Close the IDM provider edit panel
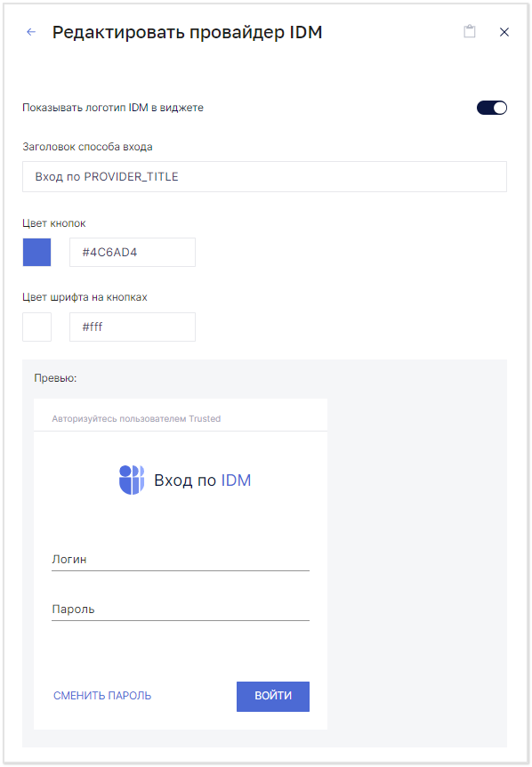The width and height of the screenshot is (532, 767). [x=504, y=32]
